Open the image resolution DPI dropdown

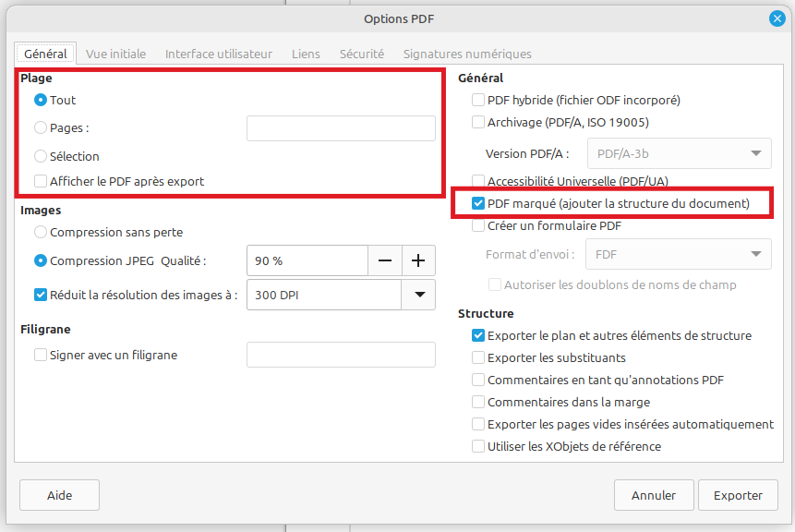coord(419,295)
